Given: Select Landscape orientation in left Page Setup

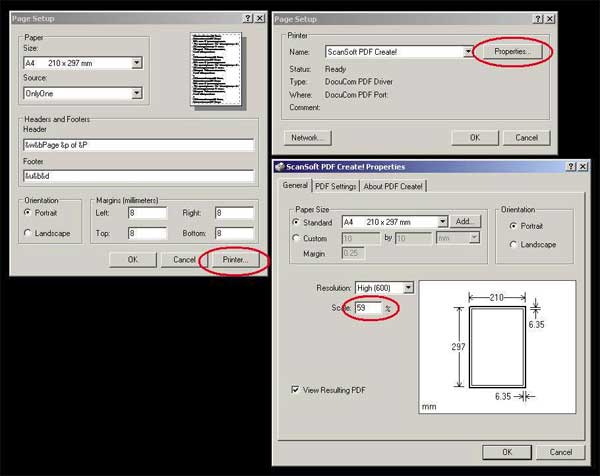Looking at the screenshot, I should (28, 233).
